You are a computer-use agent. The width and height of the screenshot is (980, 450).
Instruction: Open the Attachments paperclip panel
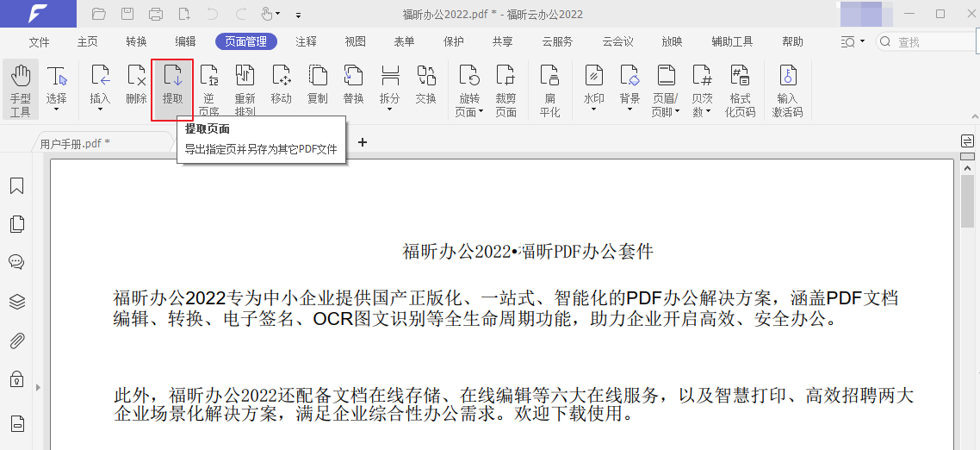pyautogui.click(x=16, y=341)
